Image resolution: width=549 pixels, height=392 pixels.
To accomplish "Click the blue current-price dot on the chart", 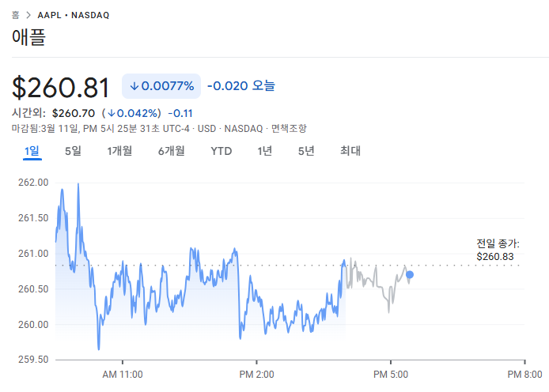I will 409,275.
